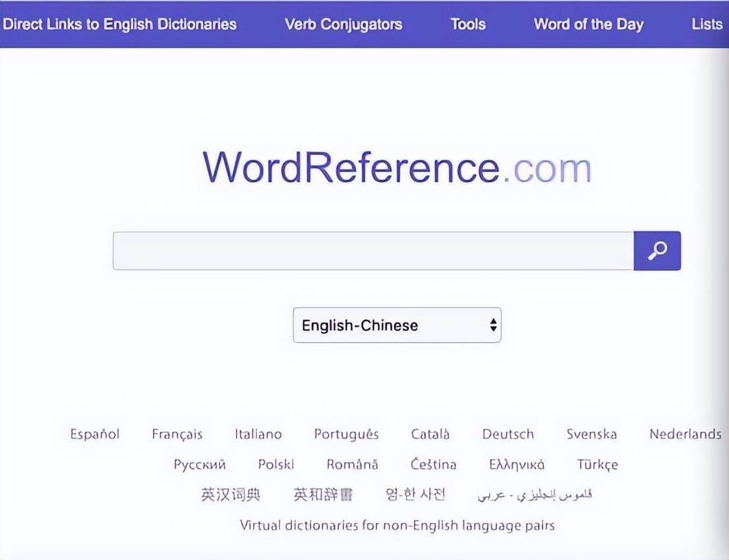The image size is (729, 560).
Task: Open Direct Links to English Dictionaries menu
Action: click(119, 24)
